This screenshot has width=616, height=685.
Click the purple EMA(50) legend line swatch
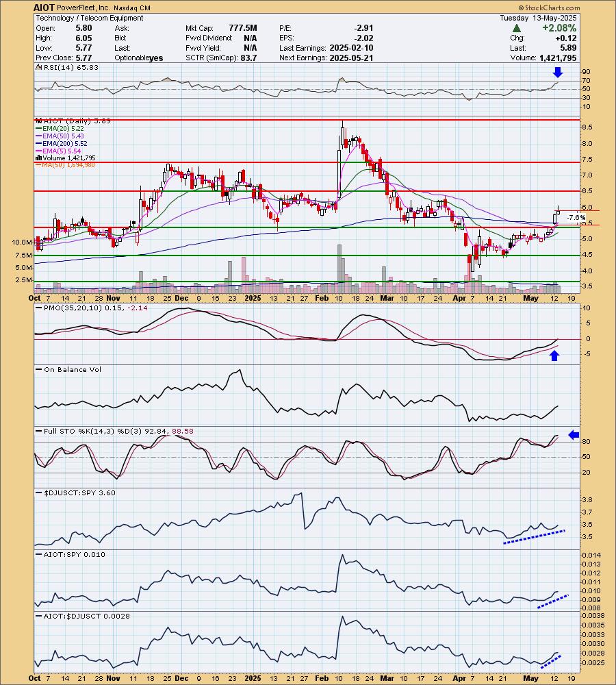[x=39, y=136]
